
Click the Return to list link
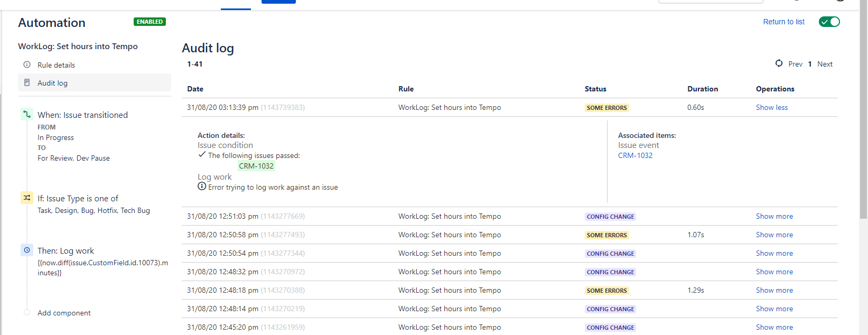pyautogui.click(x=783, y=22)
